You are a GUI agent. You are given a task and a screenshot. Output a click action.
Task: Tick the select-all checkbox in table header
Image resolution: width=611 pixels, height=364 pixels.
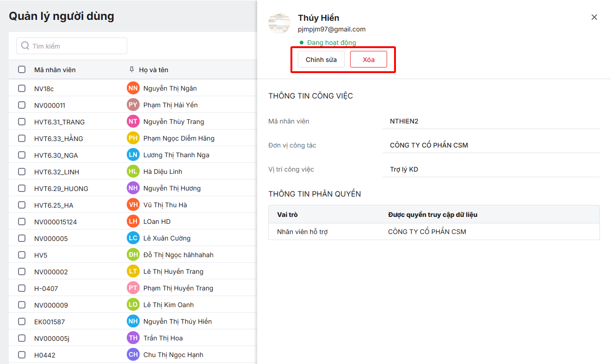point(22,70)
